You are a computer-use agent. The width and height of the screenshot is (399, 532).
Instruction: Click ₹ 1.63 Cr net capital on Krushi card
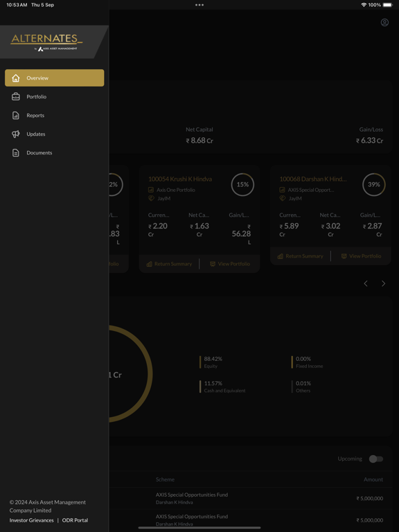click(x=199, y=229)
